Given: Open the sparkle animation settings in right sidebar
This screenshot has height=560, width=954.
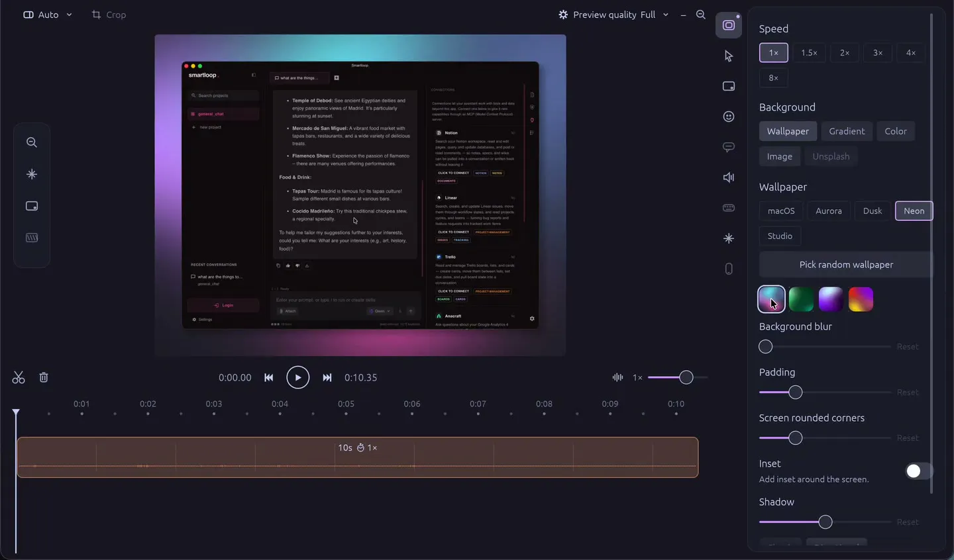Looking at the screenshot, I should click(x=729, y=238).
